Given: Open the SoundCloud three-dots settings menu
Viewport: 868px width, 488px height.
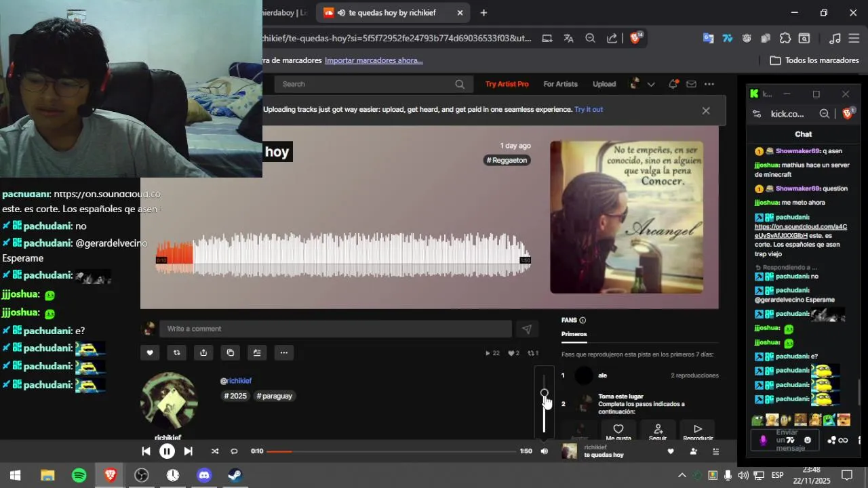Looking at the screenshot, I should click(709, 84).
